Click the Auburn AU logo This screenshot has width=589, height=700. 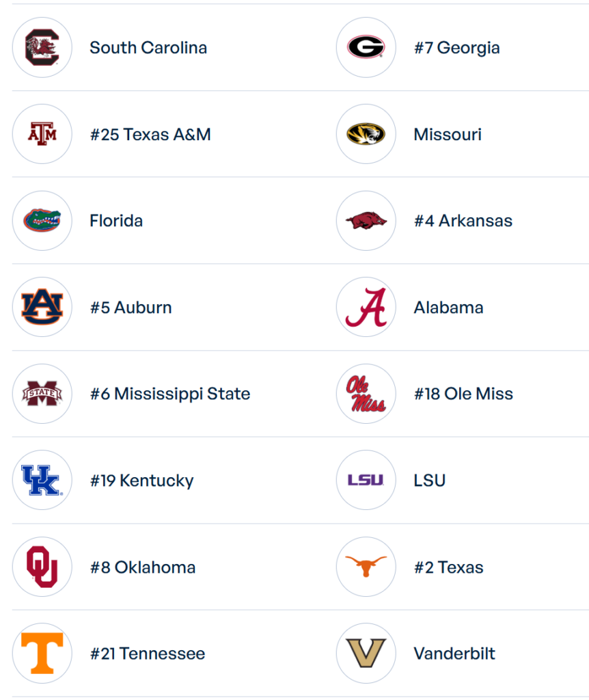[42, 307]
